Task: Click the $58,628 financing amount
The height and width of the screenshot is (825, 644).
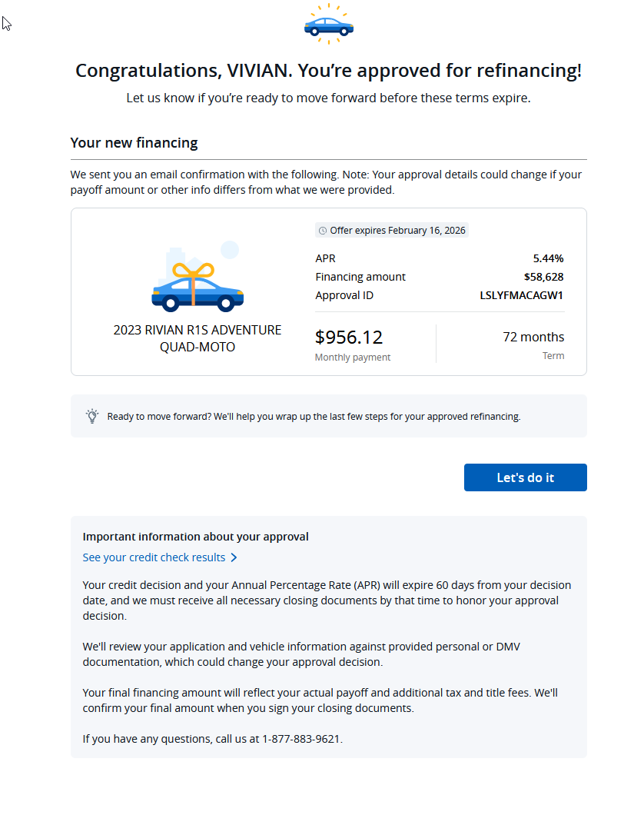Action: [543, 277]
